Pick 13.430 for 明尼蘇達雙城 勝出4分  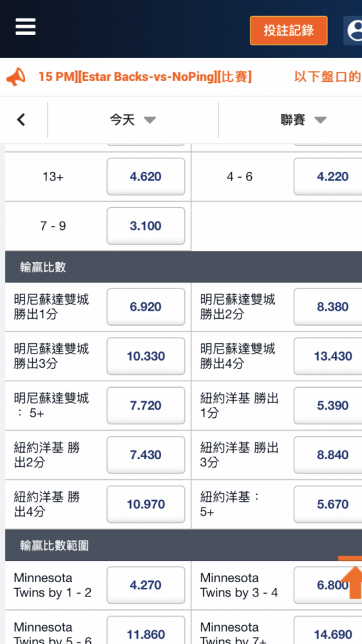(328, 356)
